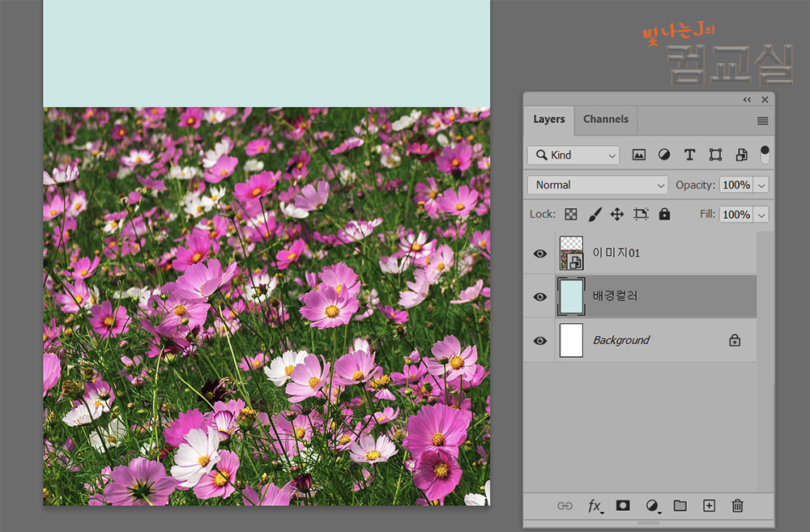Delete layer trash icon
Screen dimensions: 810x532
[x=737, y=505]
